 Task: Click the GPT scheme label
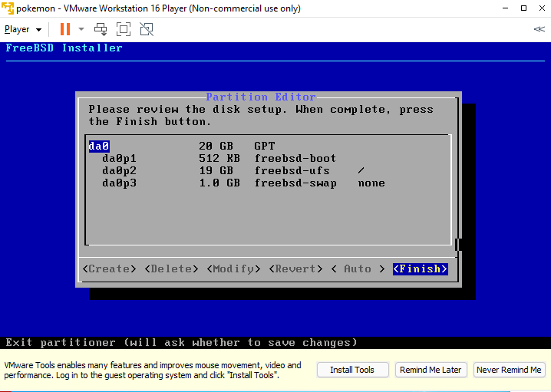[x=264, y=146]
